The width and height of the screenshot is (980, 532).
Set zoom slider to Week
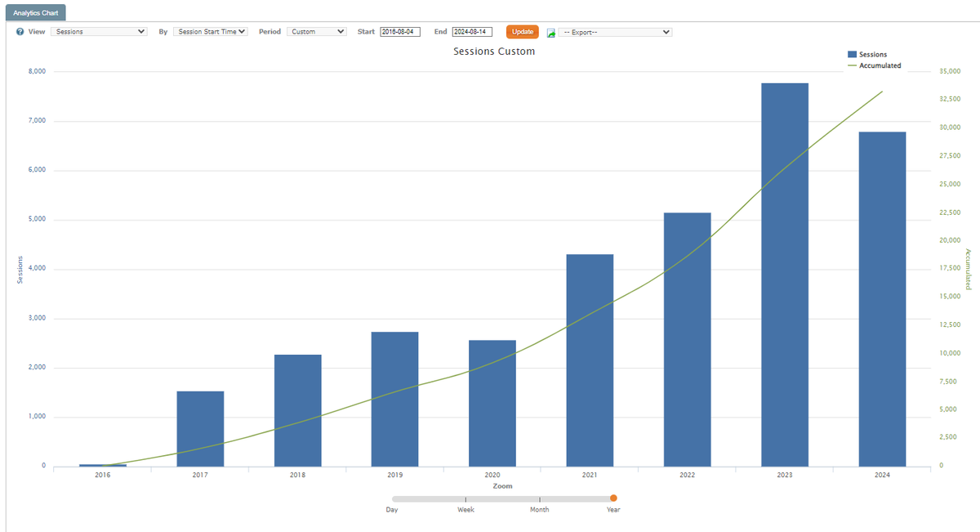[465, 509]
